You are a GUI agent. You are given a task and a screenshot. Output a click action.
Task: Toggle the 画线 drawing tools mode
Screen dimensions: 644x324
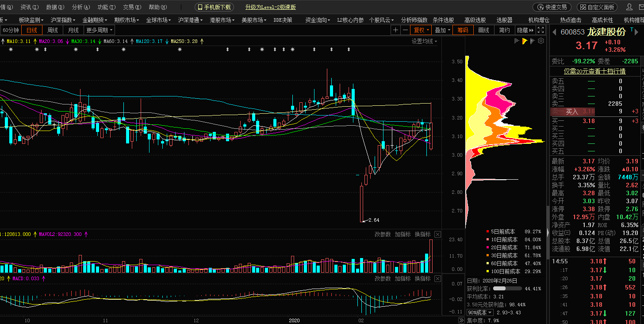[484, 30]
